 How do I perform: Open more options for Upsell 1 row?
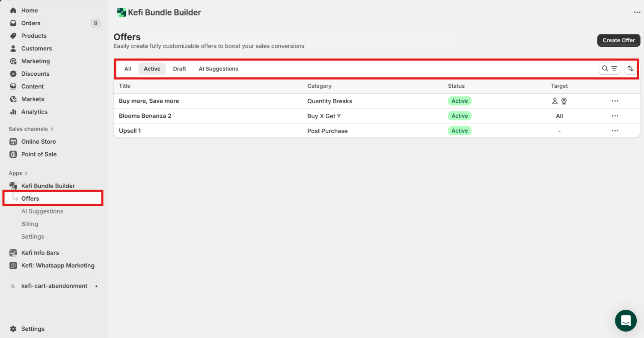pos(615,131)
